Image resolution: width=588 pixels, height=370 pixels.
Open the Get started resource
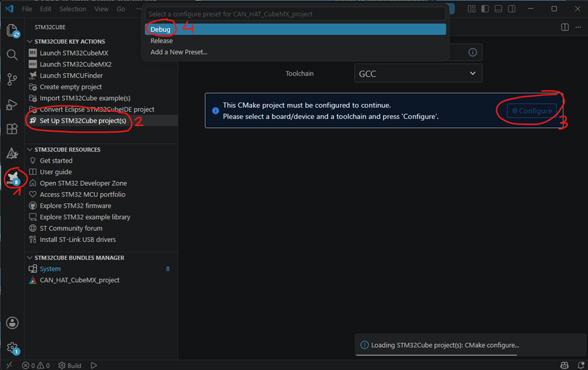coord(56,161)
